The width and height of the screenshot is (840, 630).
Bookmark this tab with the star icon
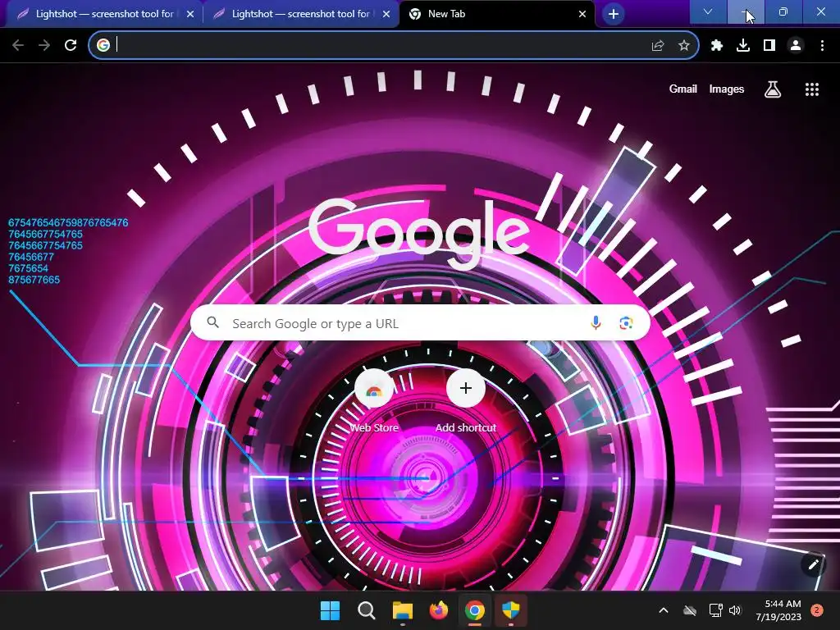tap(684, 46)
